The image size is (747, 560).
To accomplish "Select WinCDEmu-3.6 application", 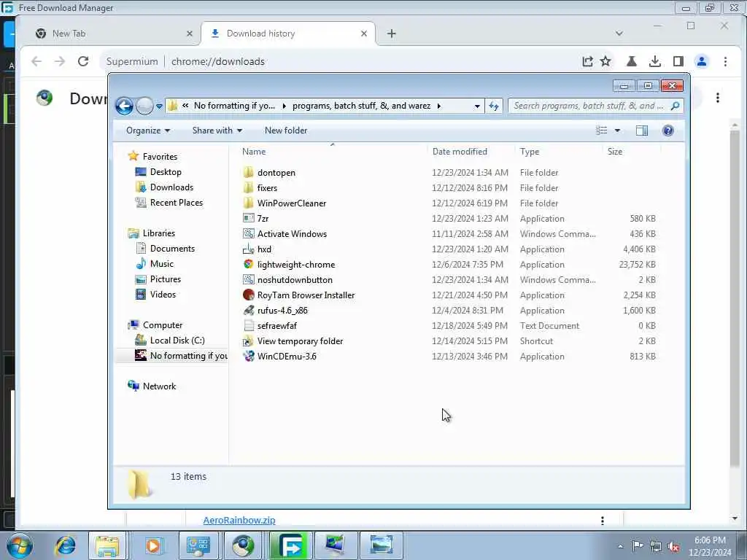I will pos(287,356).
